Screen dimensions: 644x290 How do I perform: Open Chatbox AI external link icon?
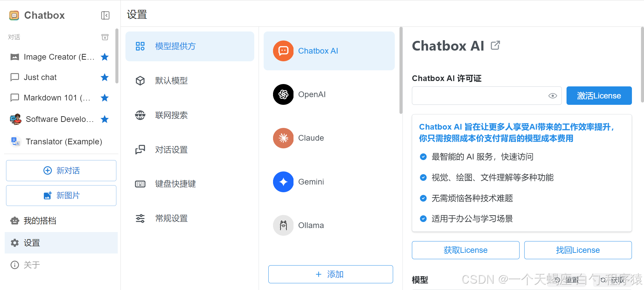[495, 45]
